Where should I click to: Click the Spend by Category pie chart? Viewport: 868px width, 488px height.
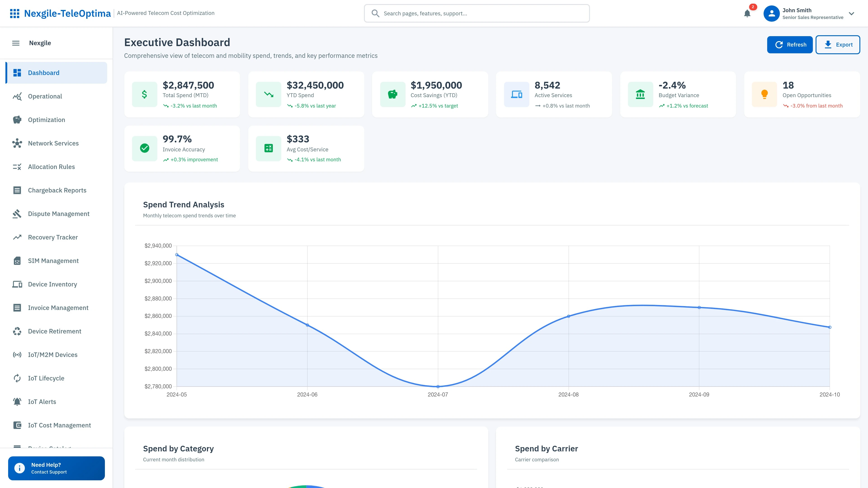[307, 486]
